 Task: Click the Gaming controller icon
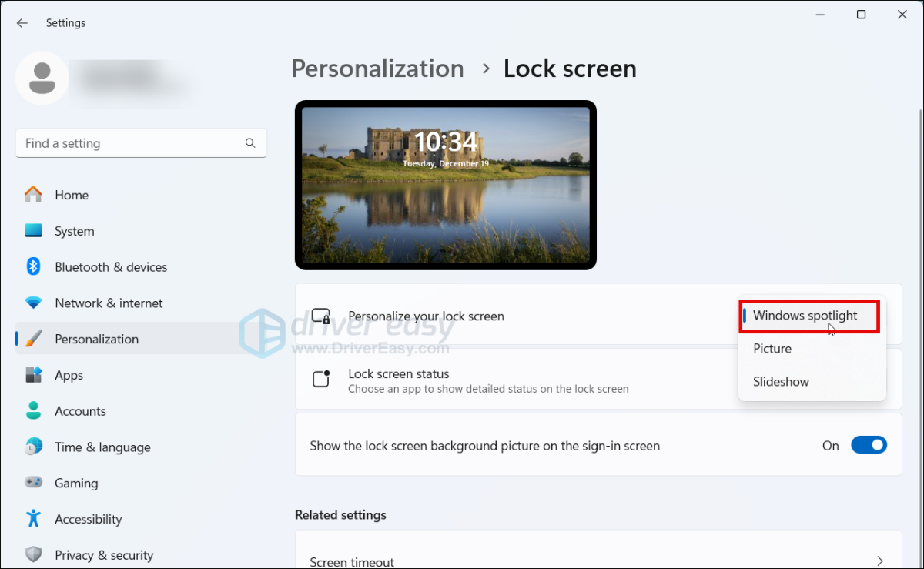34,483
